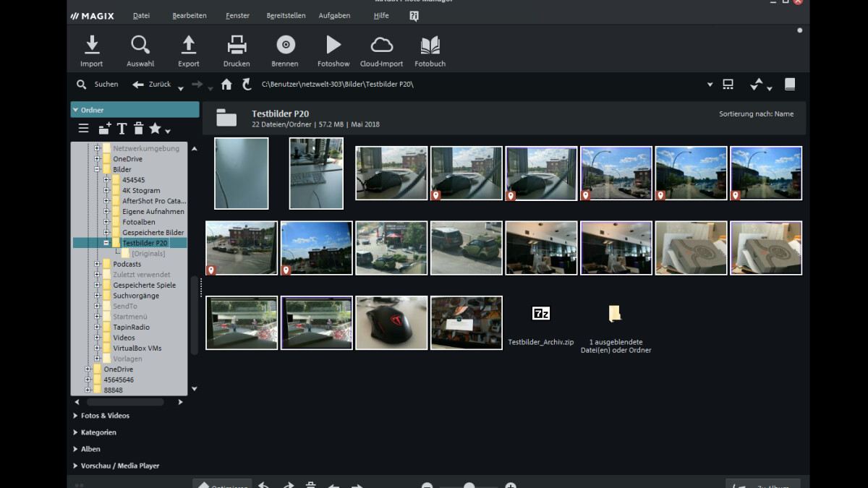Select the Podcasts folder
Screen dimensions: 868x488
[x=127, y=265]
